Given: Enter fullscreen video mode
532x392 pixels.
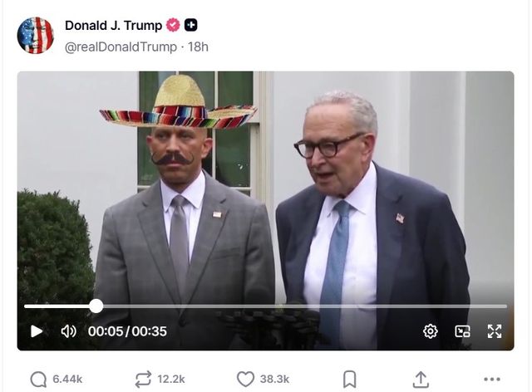Looking at the screenshot, I should point(495,331).
